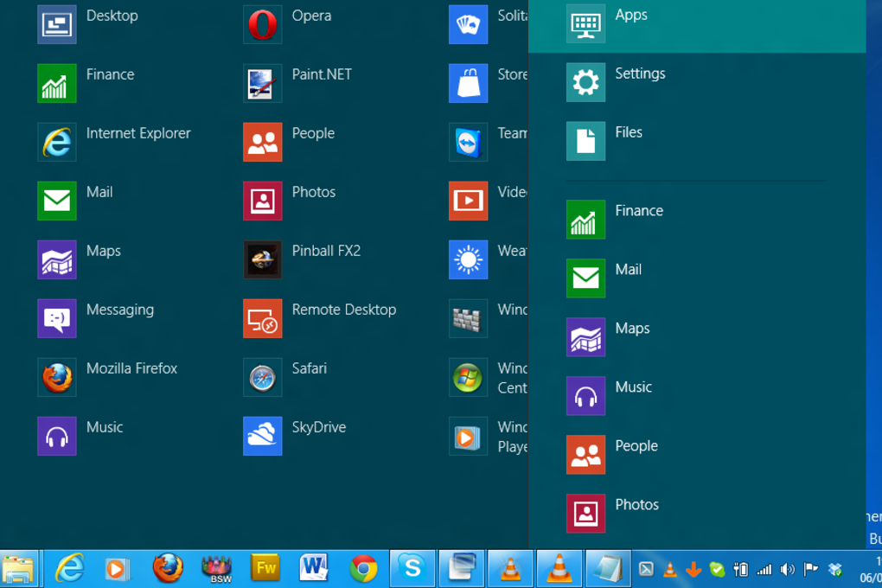The image size is (882, 588).
Task: Launch Mozilla Firefox from the apps list
Action: click(x=57, y=377)
